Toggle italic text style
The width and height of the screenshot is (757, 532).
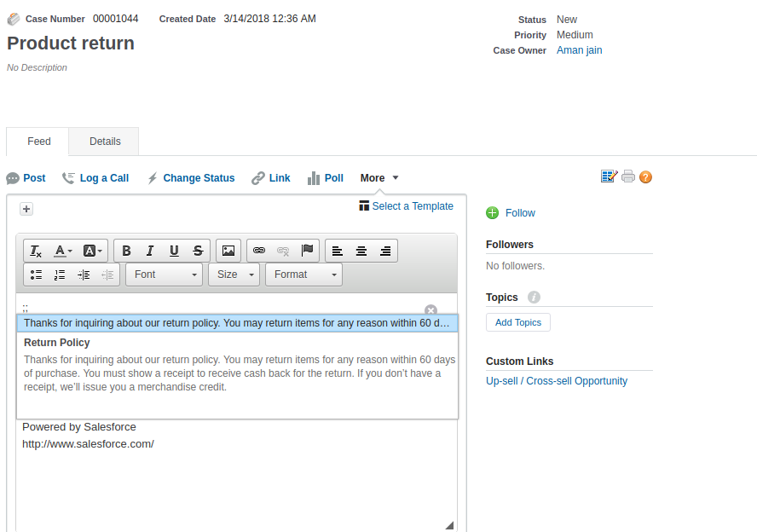point(150,251)
